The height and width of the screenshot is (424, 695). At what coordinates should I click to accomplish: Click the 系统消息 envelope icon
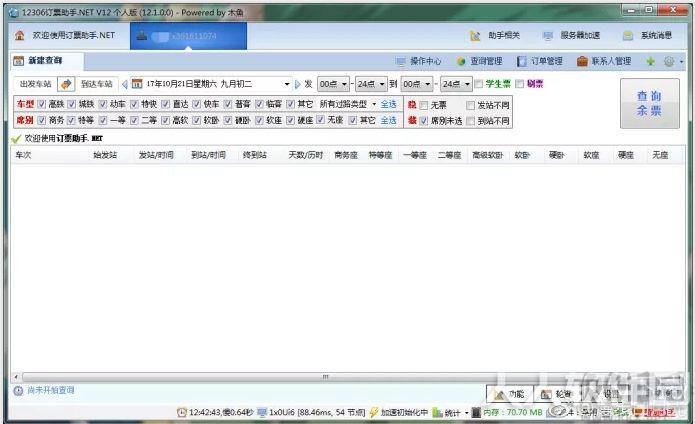tap(628, 36)
